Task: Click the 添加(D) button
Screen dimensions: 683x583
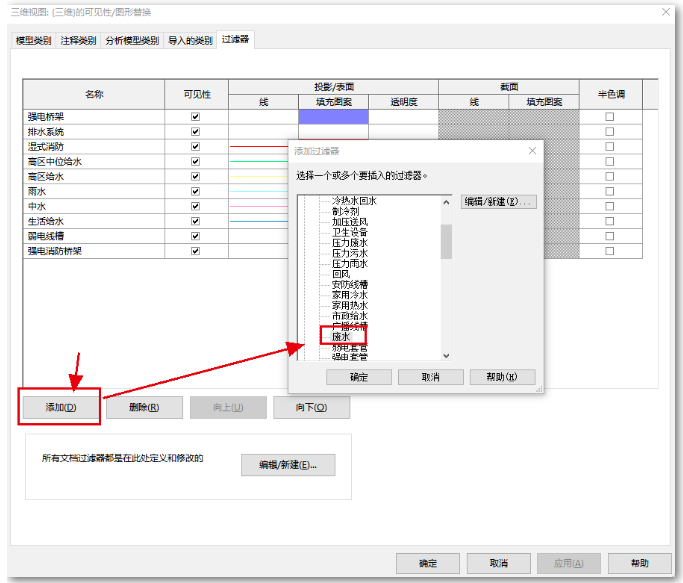Action: pyautogui.click(x=60, y=408)
